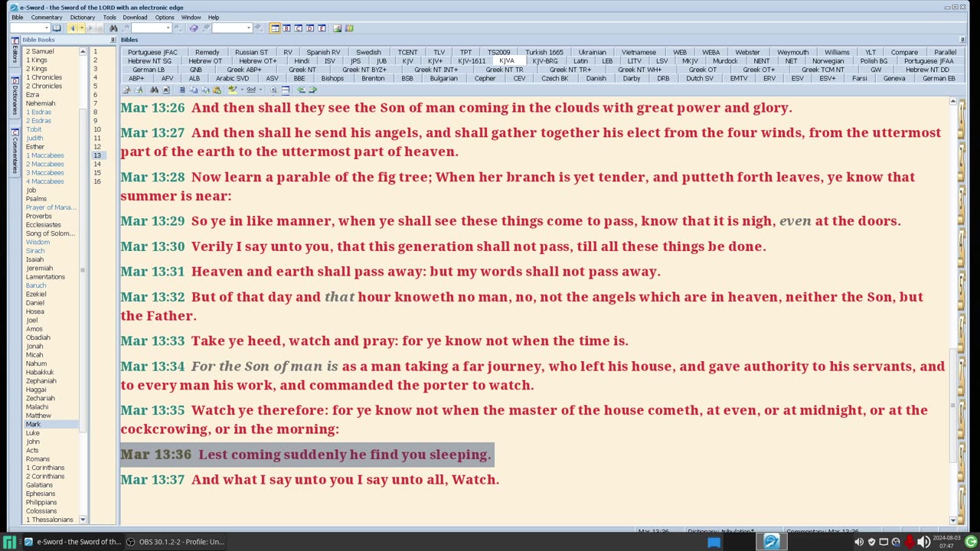Viewport: 980px width, 551px height.
Task: Switch to the Geneva Bible tab
Action: point(894,78)
